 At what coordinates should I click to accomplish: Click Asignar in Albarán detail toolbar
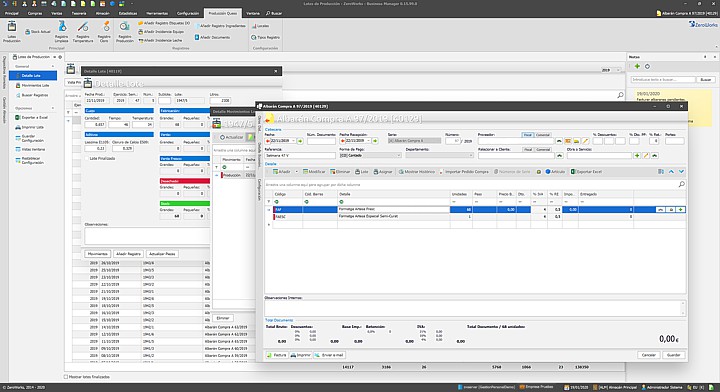[383, 172]
